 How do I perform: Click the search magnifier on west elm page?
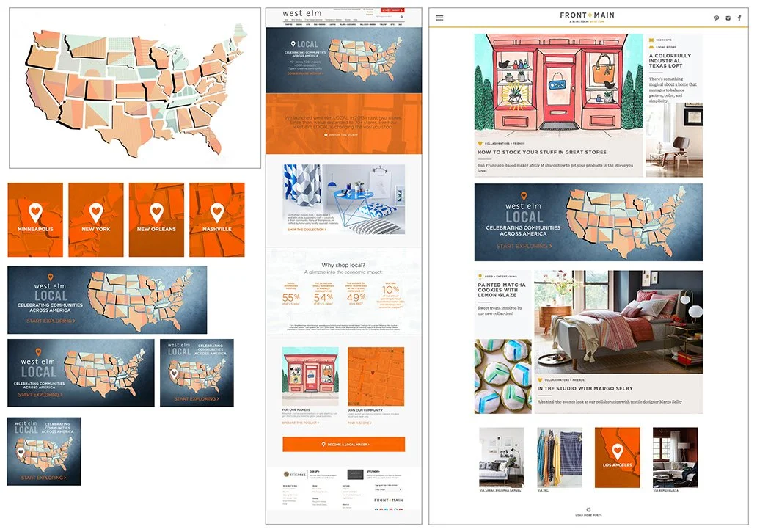[x=402, y=16]
